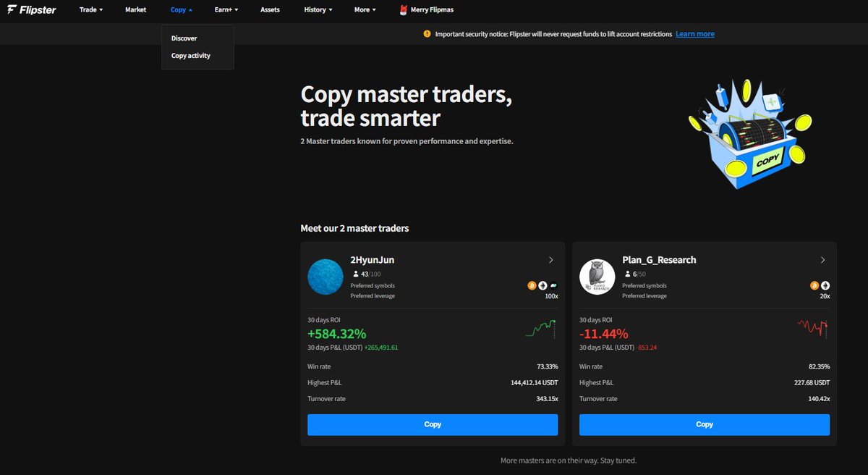Copy the Plan_G_Research master trader
This screenshot has height=475, width=868.
[x=705, y=424]
